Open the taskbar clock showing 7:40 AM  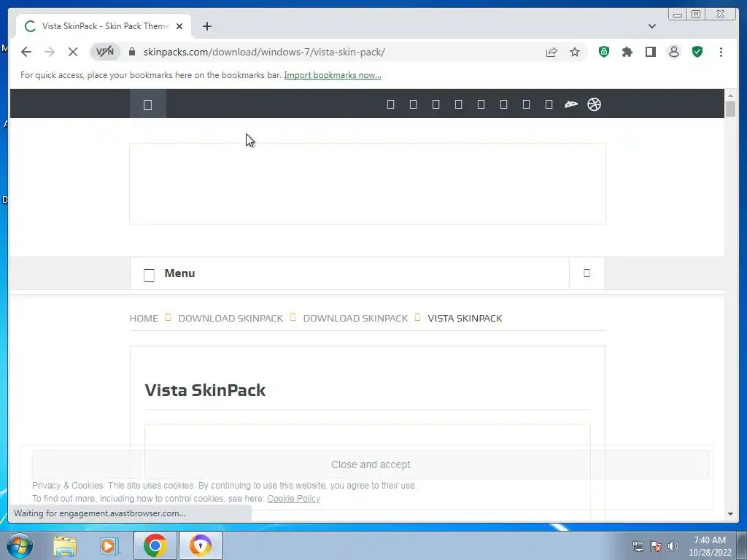[710, 546]
